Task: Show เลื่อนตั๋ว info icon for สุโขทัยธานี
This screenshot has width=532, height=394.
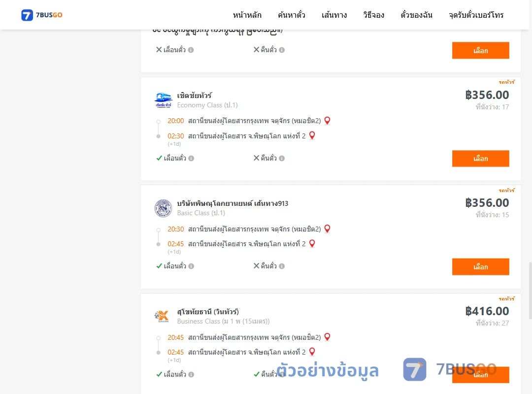Action: 191,374
